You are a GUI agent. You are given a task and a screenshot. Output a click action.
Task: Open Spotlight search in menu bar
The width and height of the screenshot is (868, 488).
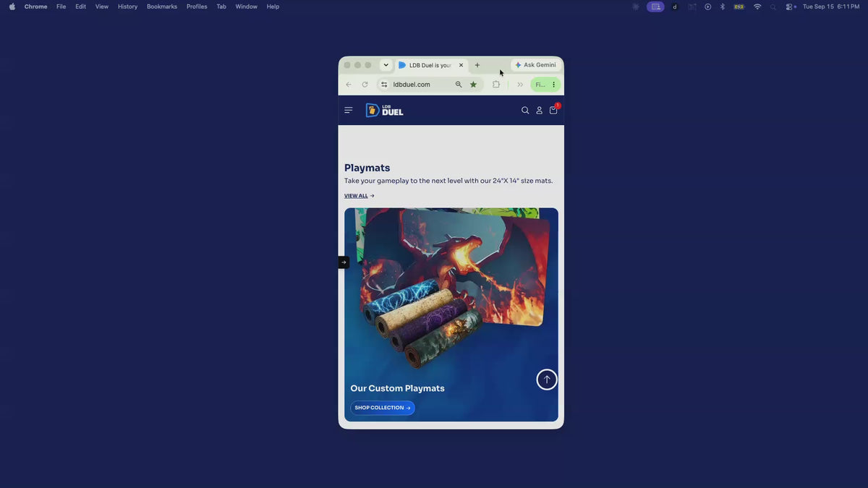(773, 7)
